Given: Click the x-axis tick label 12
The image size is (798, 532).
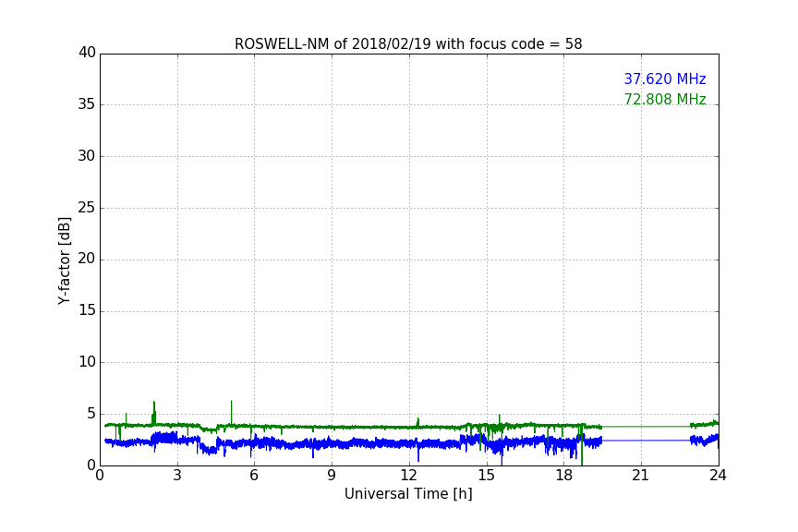Looking at the screenshot, I should coord(408,476).
